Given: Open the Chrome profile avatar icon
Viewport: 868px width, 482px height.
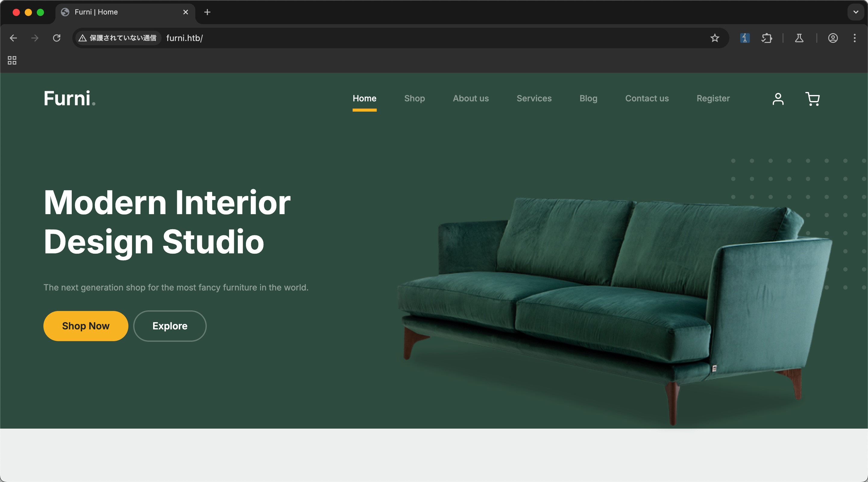Looking at the screenshot, I should (833, 38).
